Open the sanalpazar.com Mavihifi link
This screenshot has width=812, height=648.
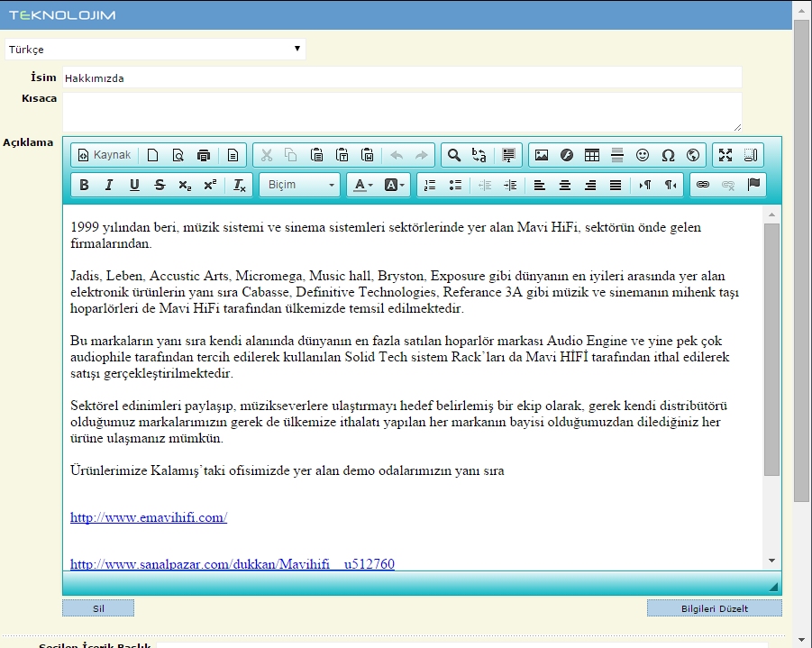click(x=233, y=564)
